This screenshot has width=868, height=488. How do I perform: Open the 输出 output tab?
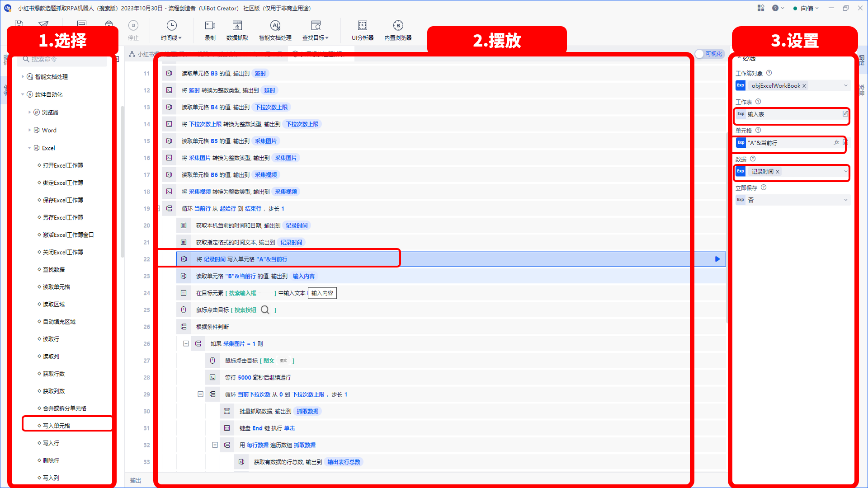click(136, 480)
